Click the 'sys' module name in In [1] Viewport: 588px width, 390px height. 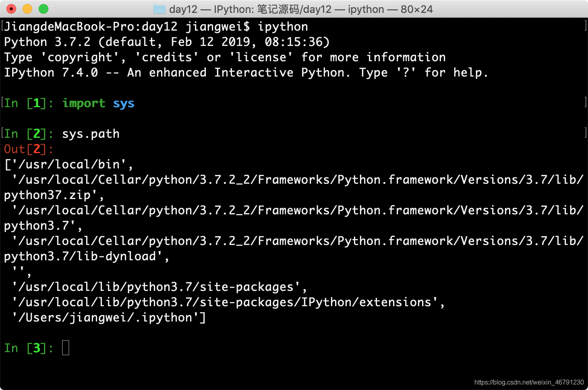(124, 104)
